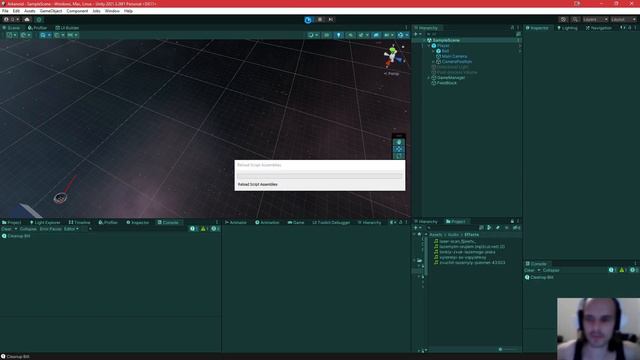Toggle Collapse in bottom-left Console
This screenshot has width=640, height=360.
[28, 229]
